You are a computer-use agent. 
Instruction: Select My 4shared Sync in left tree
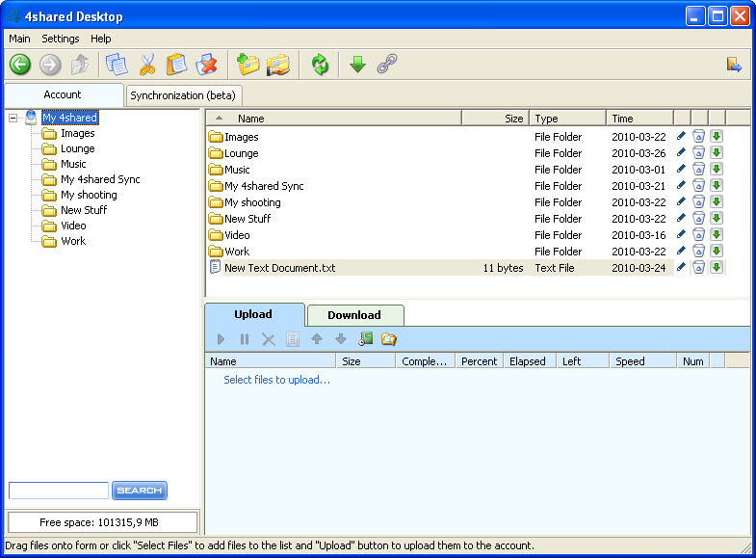100,179
